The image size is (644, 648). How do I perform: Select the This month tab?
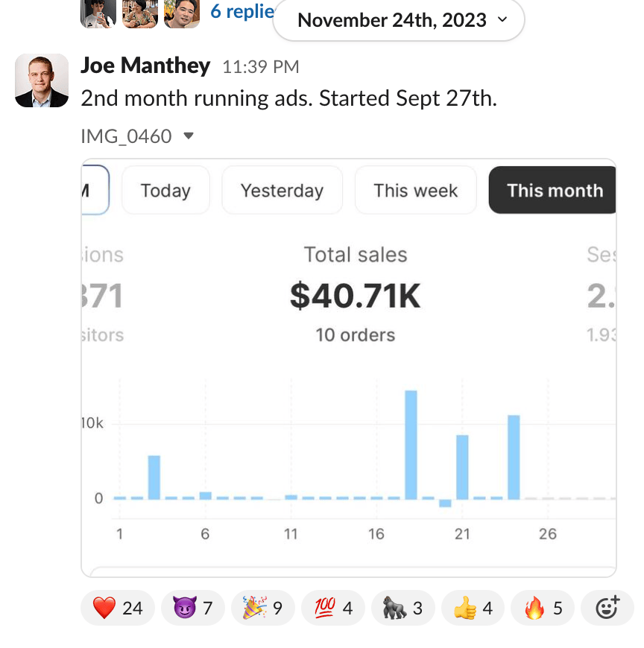pos(554,191)
